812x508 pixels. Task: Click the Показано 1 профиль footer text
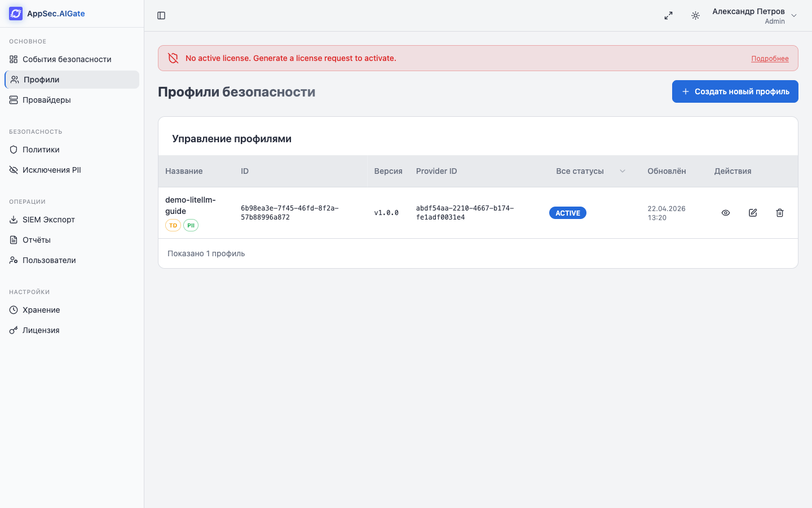point(206,253)
